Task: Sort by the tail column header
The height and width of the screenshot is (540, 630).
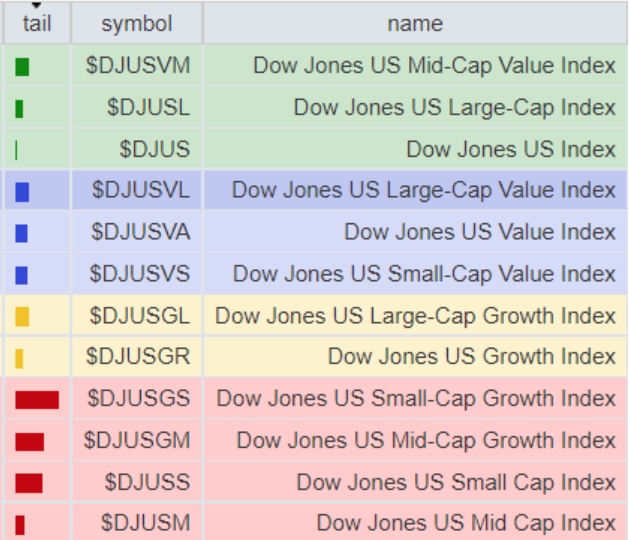Action: 36,23
